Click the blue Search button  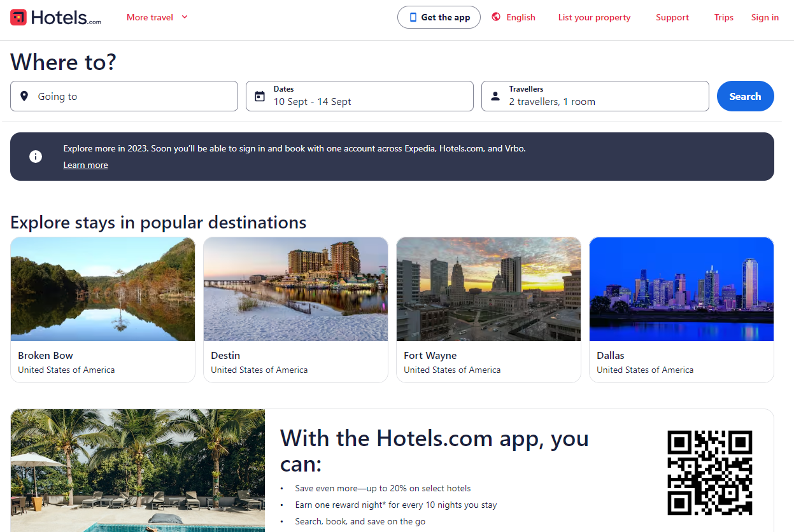click(746, 96)
